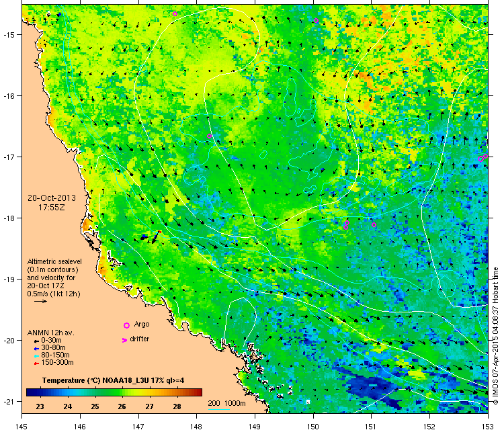This screenshot has width=504, height=430.
Task: Click the '20-Oct 17Z' text line
Action: tap(45, 286)
